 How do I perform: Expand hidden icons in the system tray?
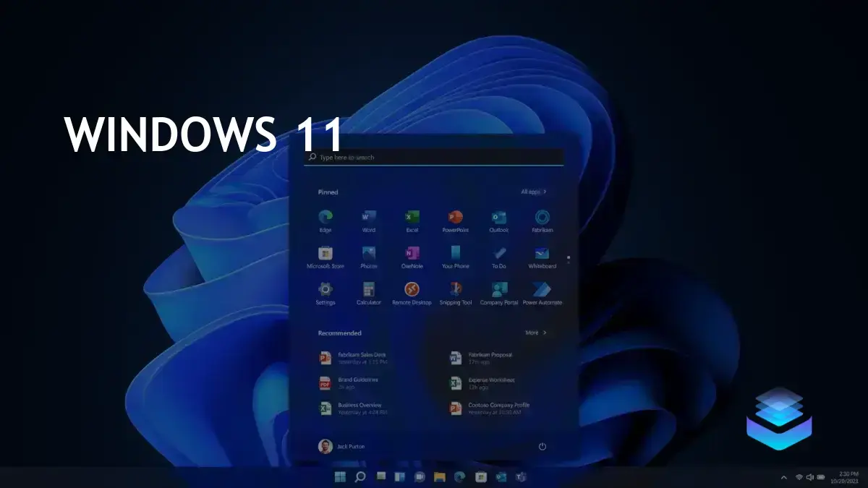pyautogui.click(x=783, y=477)
